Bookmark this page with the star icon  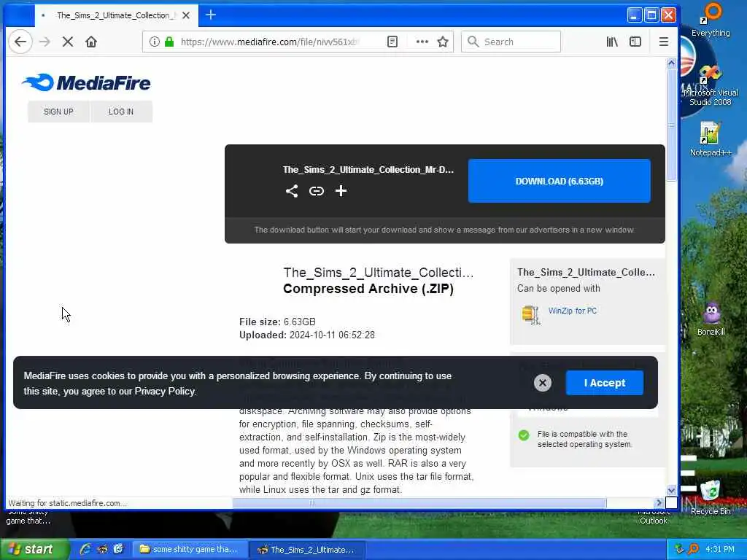pos(443,42)
